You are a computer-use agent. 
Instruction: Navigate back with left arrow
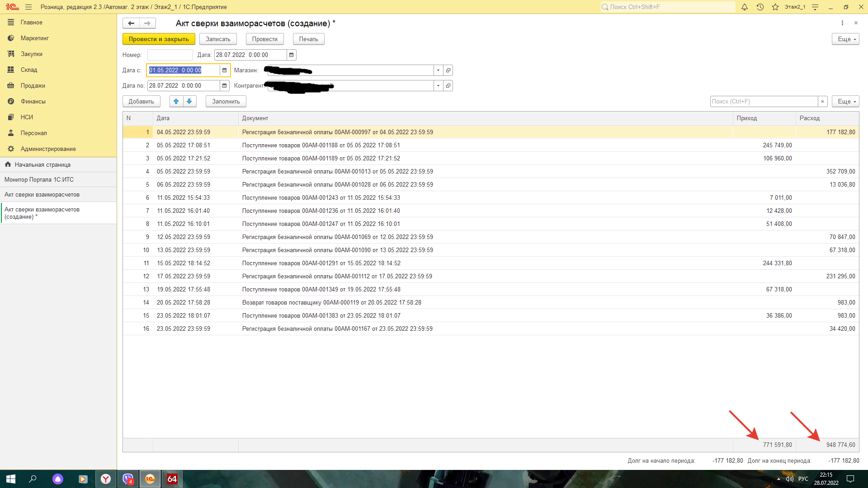[131, 23]
